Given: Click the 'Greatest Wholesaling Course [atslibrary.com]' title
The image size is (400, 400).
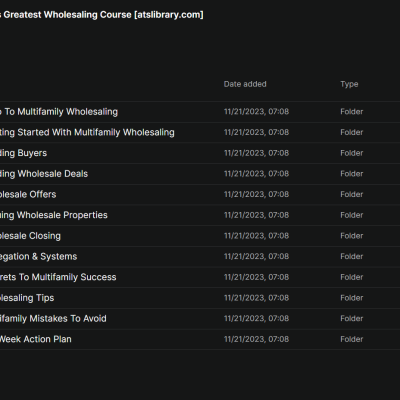Looking at the screenshot, I should coord(102,15).
